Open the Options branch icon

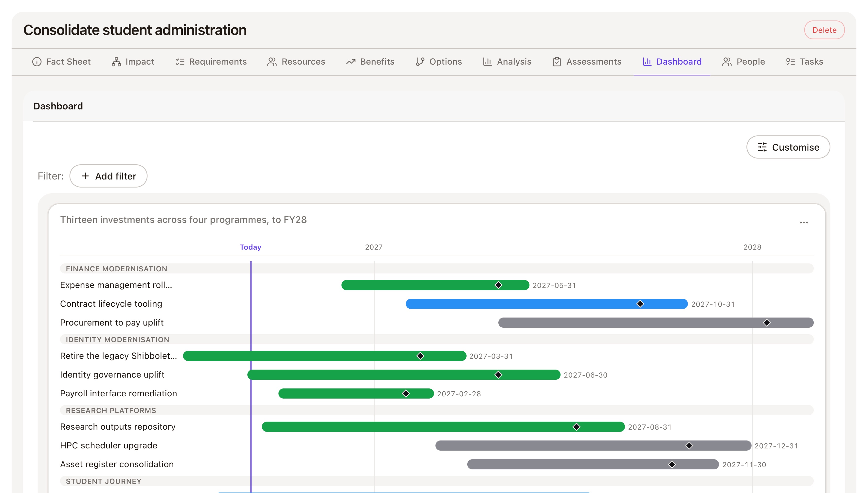coord(420,62)
